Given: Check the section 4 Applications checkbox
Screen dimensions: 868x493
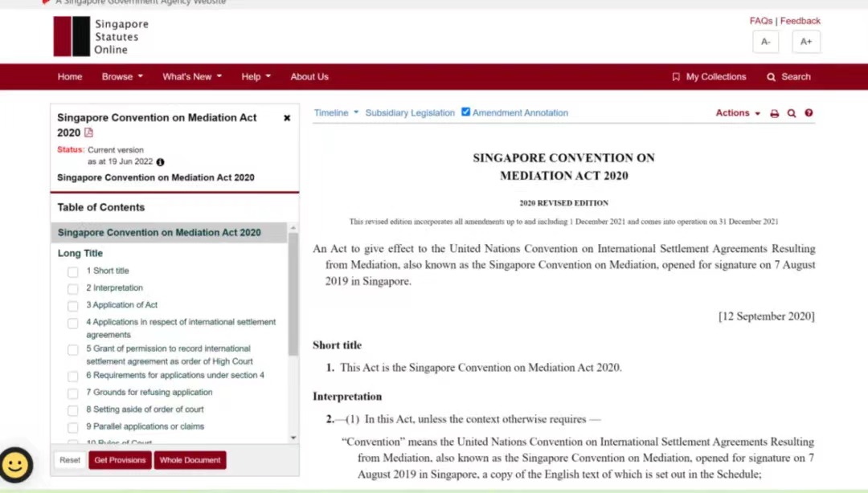Looking at the screenshot, I should click(72, 323).
